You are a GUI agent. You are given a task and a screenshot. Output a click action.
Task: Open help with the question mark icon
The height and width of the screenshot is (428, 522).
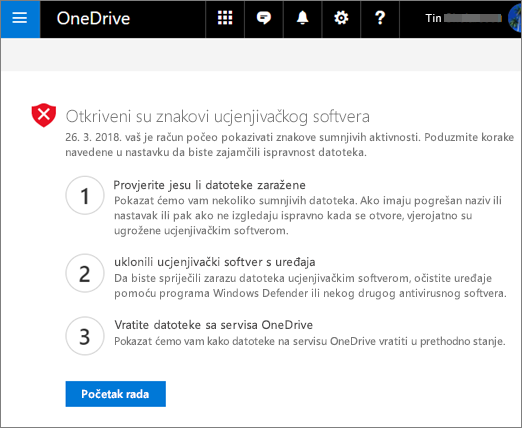point(380,18)
